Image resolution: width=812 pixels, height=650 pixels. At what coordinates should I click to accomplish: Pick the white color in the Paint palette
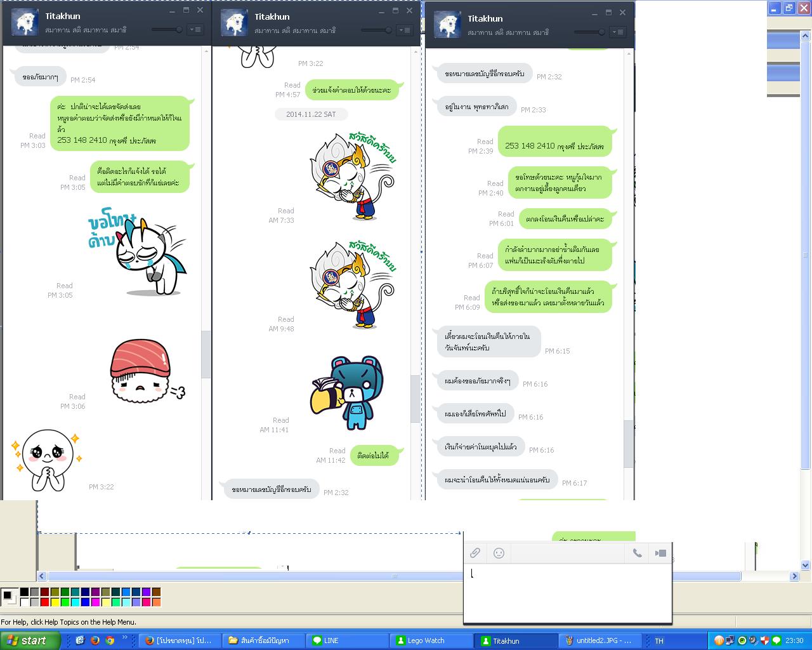pyautogui.click(x=24, y=602)
